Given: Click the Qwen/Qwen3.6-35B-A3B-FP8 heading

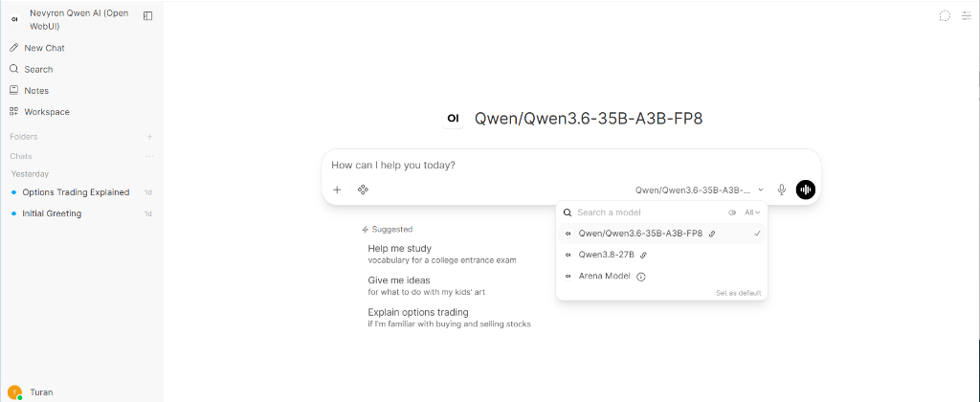Looking at the screenshot, I should tap(589, 118).
